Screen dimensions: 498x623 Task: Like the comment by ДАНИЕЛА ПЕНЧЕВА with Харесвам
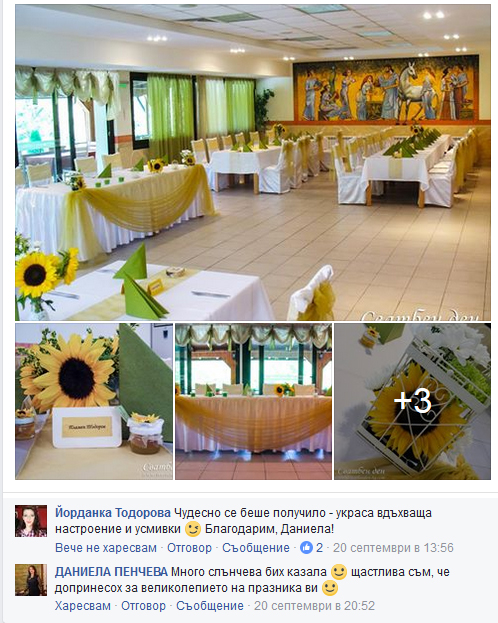tap(83, 606)
